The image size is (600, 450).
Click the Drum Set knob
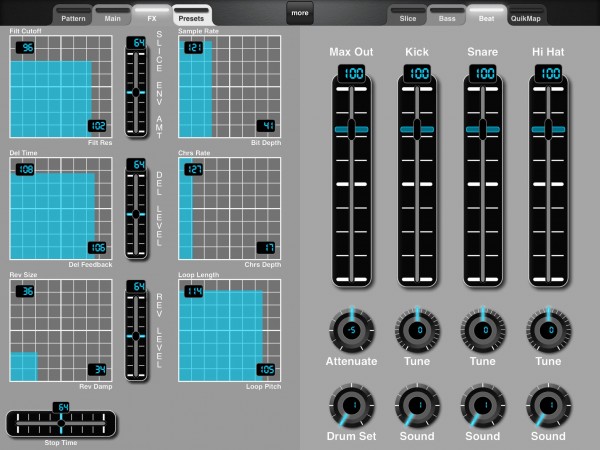pyautogui.click(x=351, y=406)
